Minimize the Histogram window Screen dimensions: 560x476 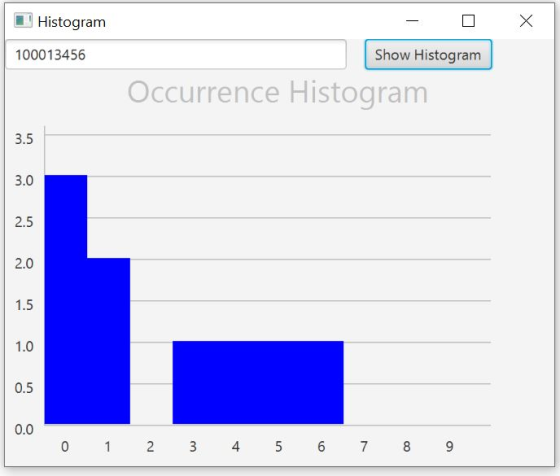point(412,21)
